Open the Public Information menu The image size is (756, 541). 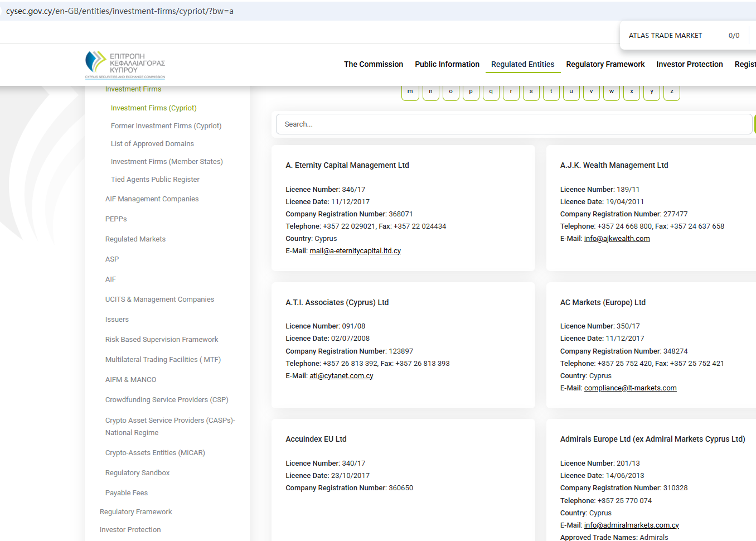[x=447, y=64]
